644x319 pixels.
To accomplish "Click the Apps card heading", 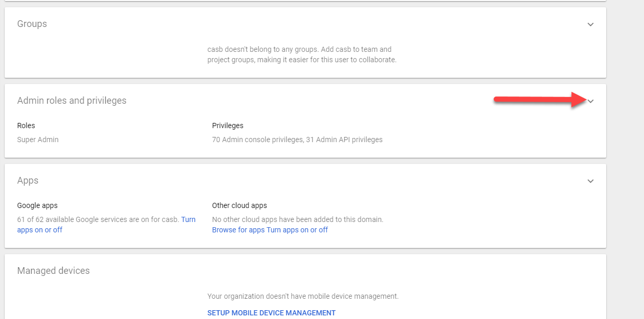I will pos(28,181).
